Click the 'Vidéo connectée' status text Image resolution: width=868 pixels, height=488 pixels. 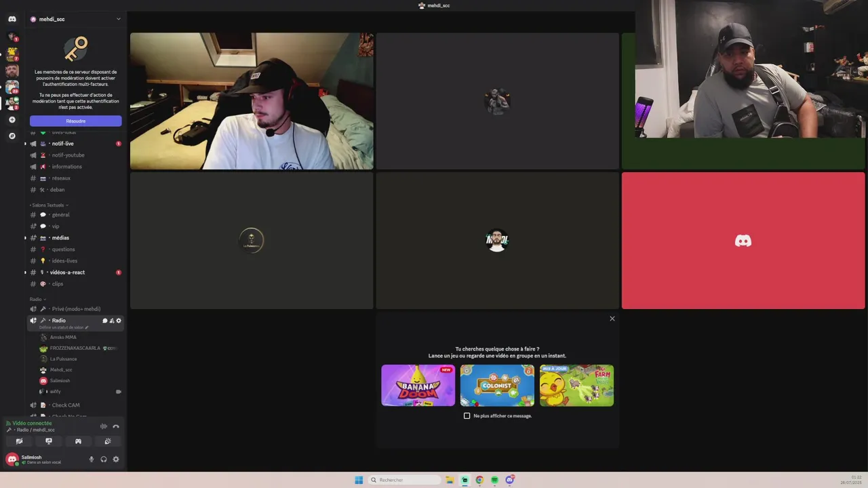coord(32,423)
